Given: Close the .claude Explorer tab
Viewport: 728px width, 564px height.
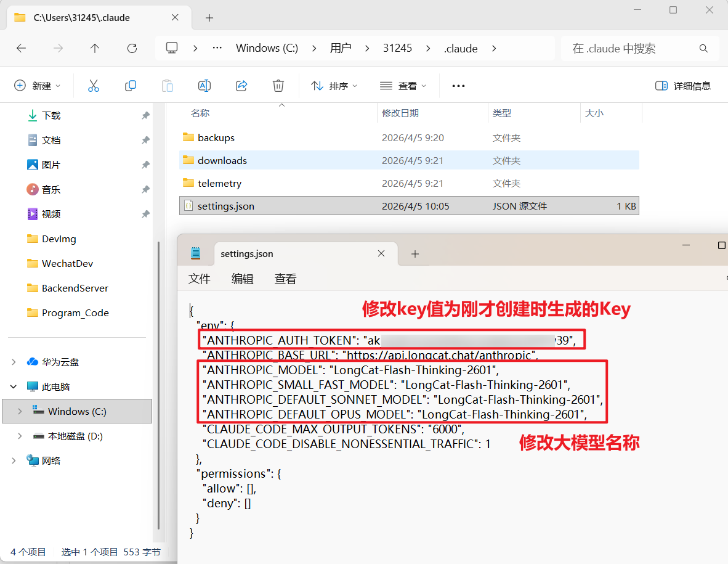Looking at the screenshot, I should [x=175, y=18].
